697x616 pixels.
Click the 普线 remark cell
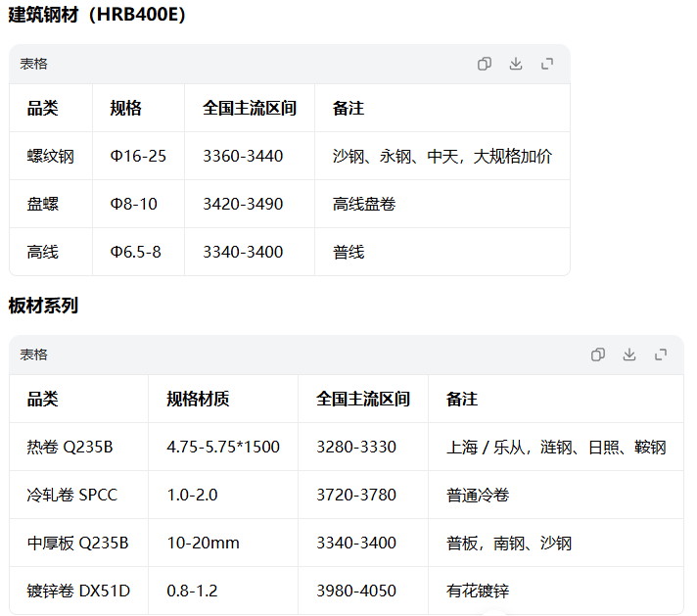coord(442,253)
